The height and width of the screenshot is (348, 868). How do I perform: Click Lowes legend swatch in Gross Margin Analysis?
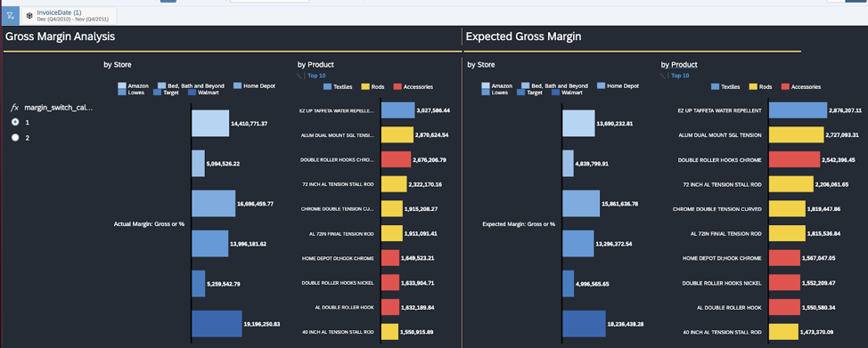[122, 93]
